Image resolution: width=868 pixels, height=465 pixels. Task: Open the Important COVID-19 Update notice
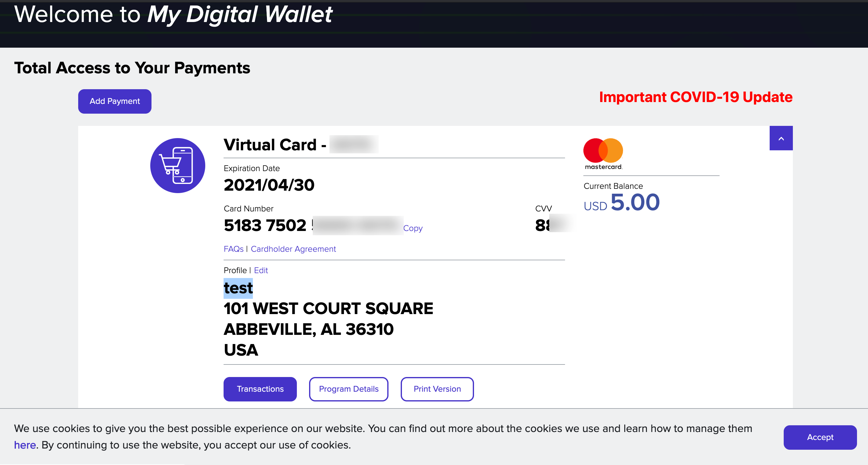[695, 97]
